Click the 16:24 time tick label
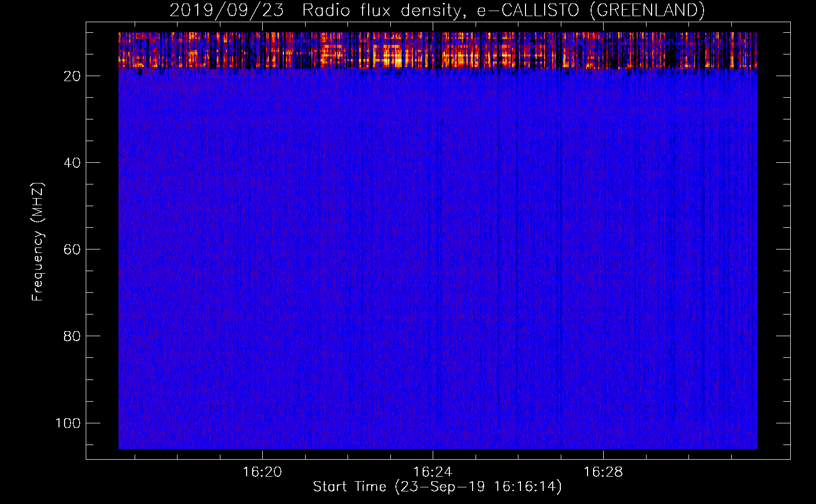 pyautogui.click(x=433, y=472)
